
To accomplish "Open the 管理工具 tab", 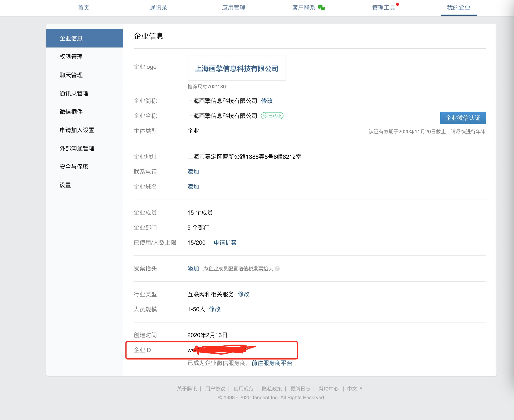I will coord(383,7).
